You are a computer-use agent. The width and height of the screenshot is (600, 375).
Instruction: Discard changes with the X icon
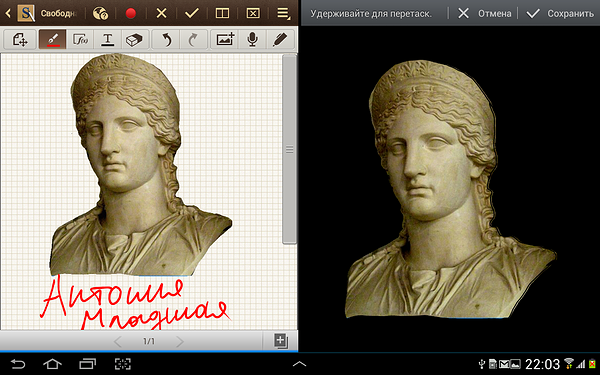tap(161, 13)
